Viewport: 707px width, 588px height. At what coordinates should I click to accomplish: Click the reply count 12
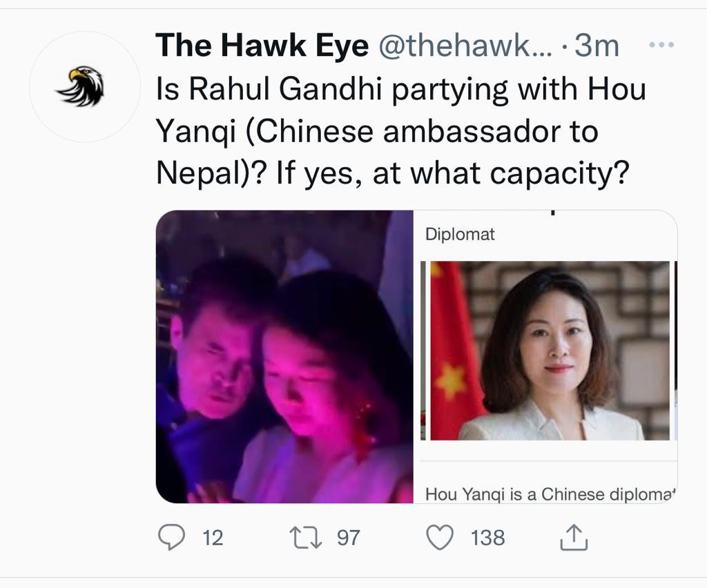pos(213,538)
